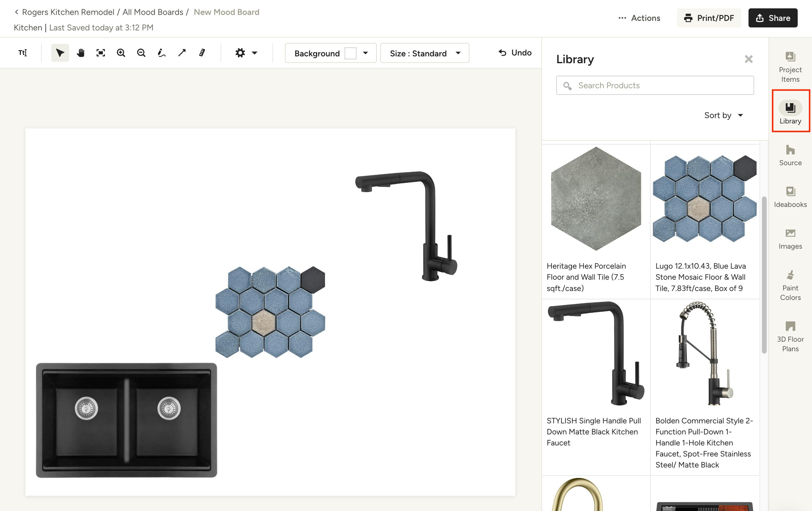Open the gear settings dropdown
Screen dimensions: 812x511
(x=246, y=52)
